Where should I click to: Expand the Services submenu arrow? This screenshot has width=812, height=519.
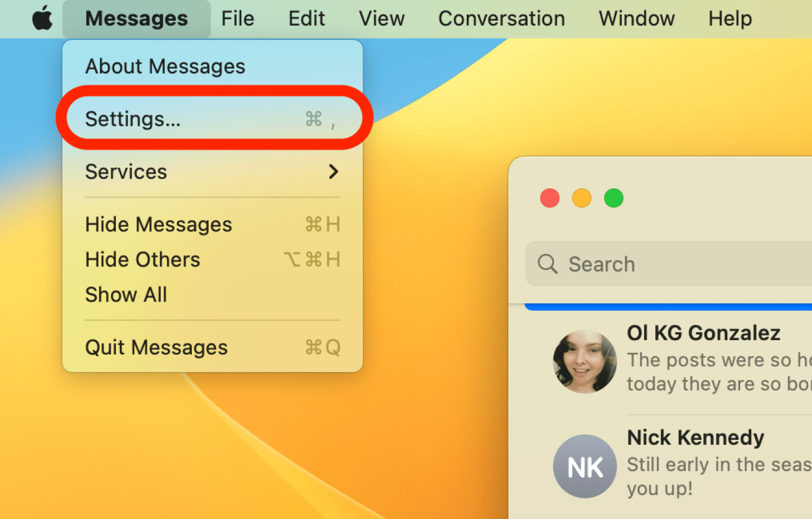(x=333, y=172)
